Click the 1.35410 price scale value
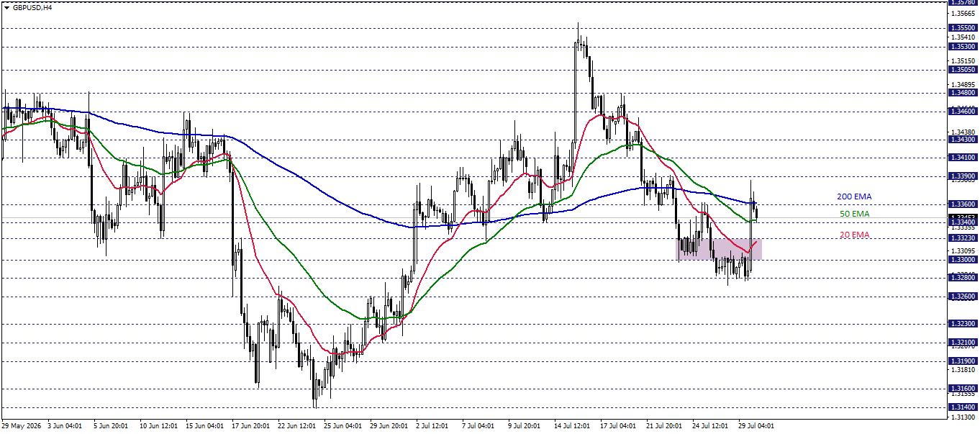This screenshot has width=980, height=434. pos(963,37)
